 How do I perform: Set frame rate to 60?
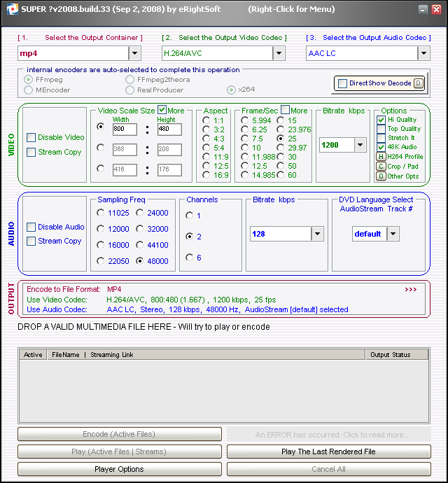click(x=281, y=175)
